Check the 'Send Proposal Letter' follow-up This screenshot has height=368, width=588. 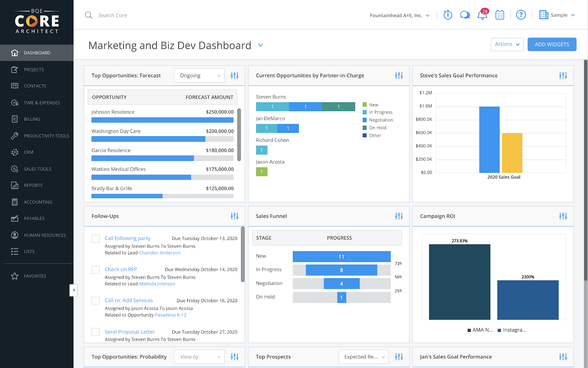coord(96,332)
